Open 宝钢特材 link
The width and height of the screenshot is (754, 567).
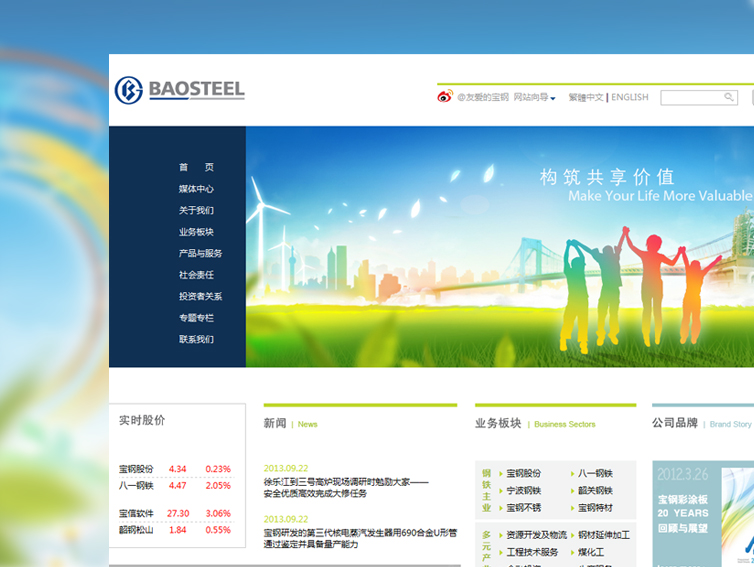click(x=595, y=508)
